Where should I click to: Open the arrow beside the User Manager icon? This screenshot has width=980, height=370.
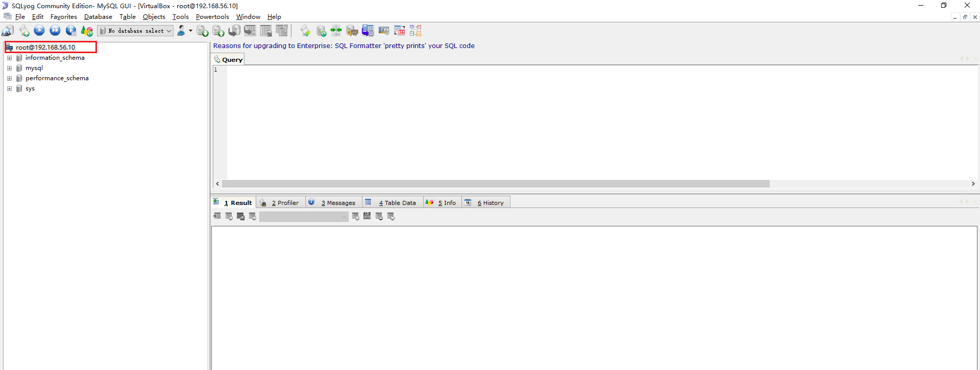tap(190, 31)
